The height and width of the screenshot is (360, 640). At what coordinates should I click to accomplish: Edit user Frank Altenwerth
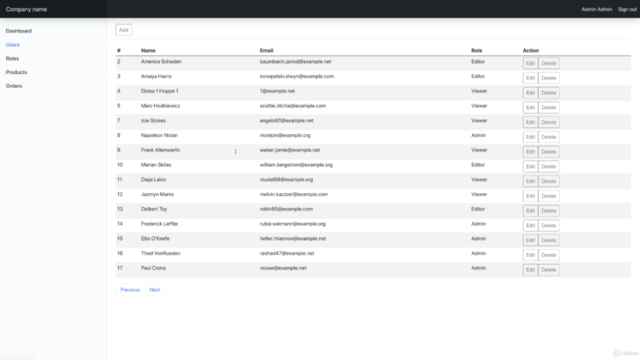click(530, 152)
